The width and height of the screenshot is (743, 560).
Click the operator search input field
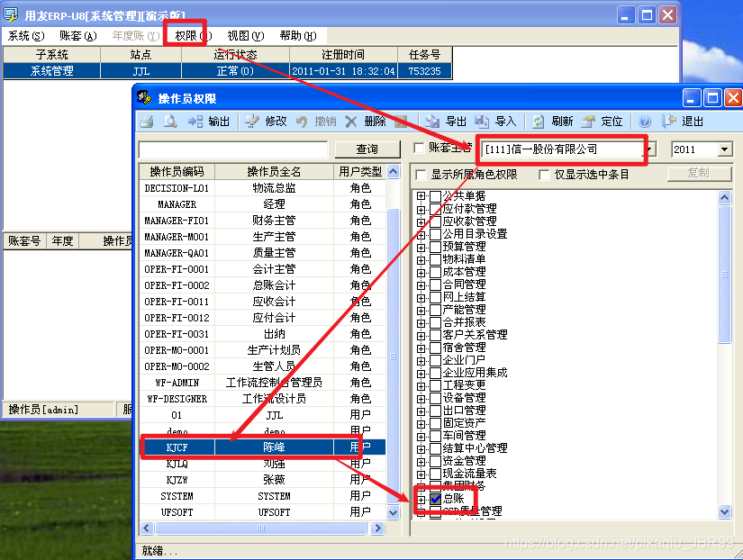(232, 149)
